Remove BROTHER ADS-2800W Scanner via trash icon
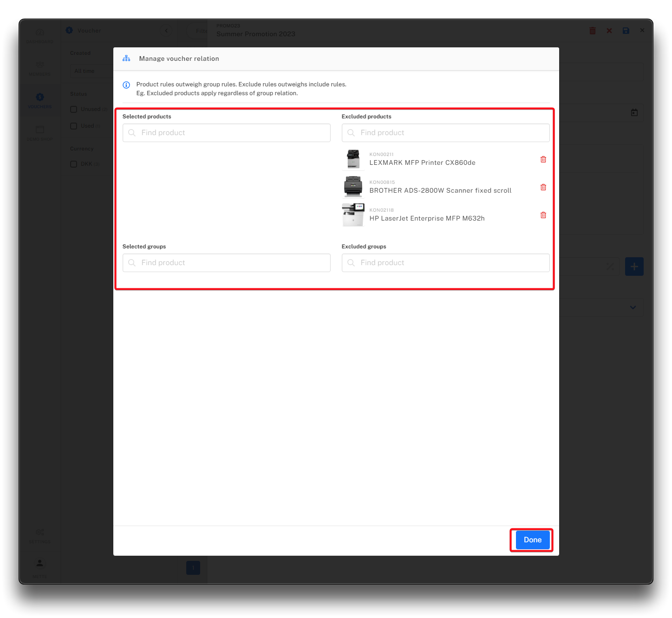Screen dimensions: 672x618 coord(543,187)
